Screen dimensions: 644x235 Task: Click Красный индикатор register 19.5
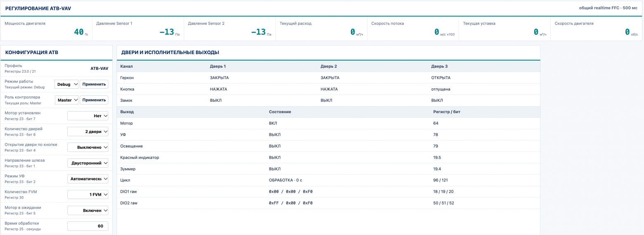point(437,157)
